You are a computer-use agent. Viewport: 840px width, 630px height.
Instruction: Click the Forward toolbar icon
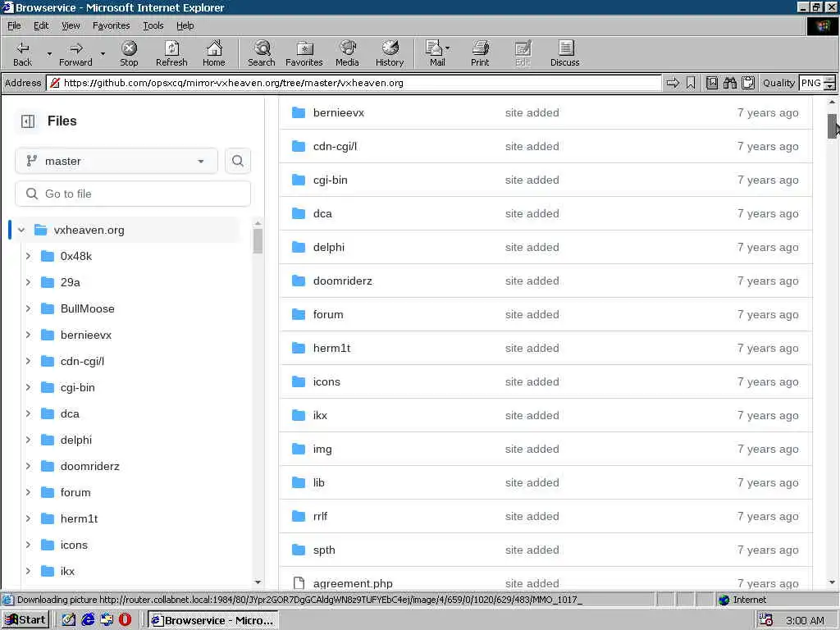click(x=75, y=53)
